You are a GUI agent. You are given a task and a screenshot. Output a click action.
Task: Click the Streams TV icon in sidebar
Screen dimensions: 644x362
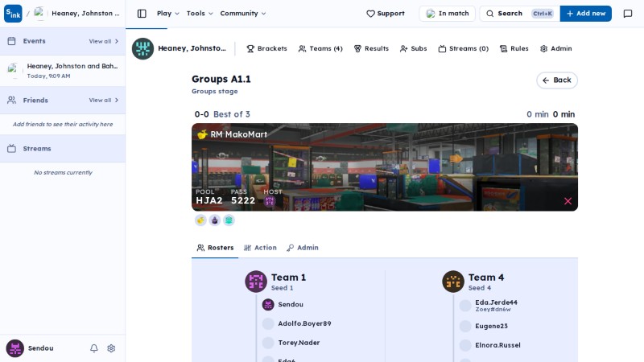[11, 149]
